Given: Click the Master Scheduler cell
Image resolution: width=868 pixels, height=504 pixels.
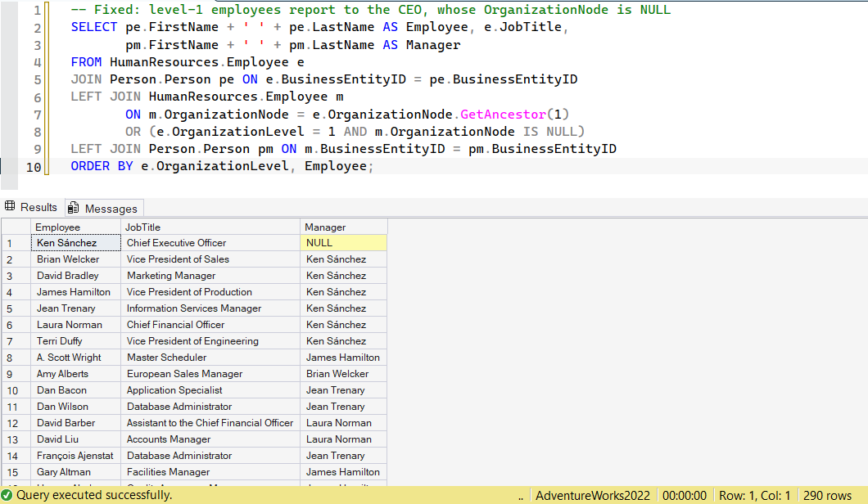Looking at the screenshot, I should (x=210, y=358).
